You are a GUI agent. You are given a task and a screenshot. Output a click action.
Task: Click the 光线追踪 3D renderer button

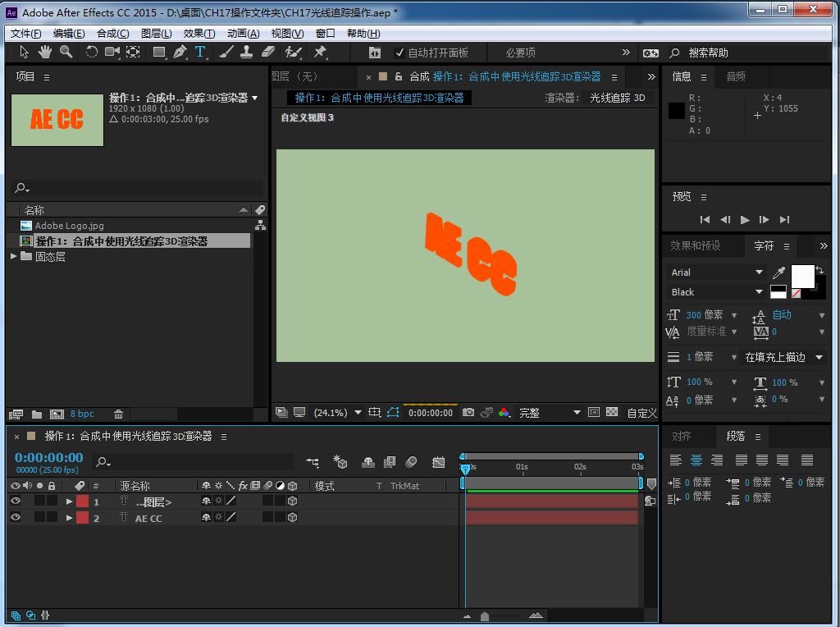tap(617, 98)
